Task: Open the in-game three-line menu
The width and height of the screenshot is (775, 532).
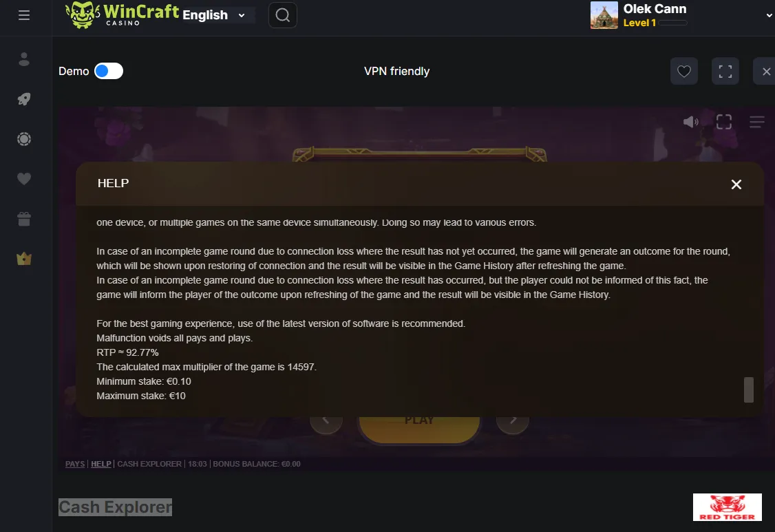Action: click(x=756, y=122)
